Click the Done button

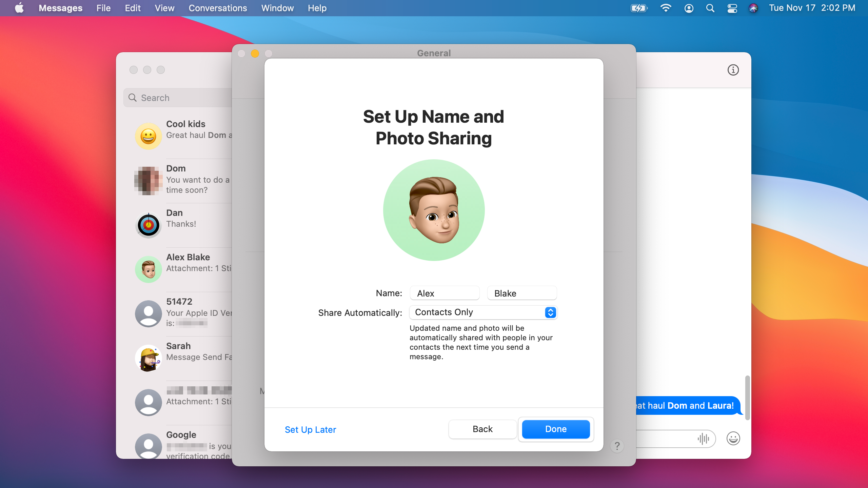point(556,429)
